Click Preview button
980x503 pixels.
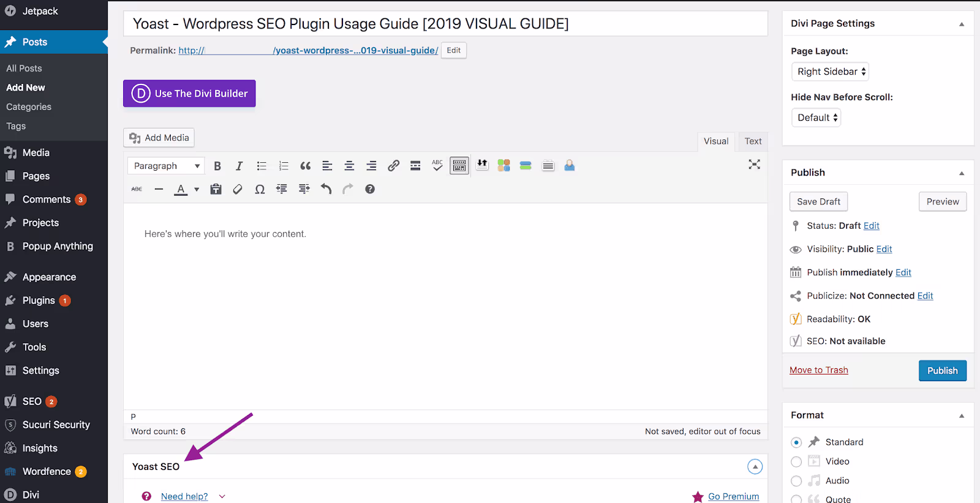point(943,201)
